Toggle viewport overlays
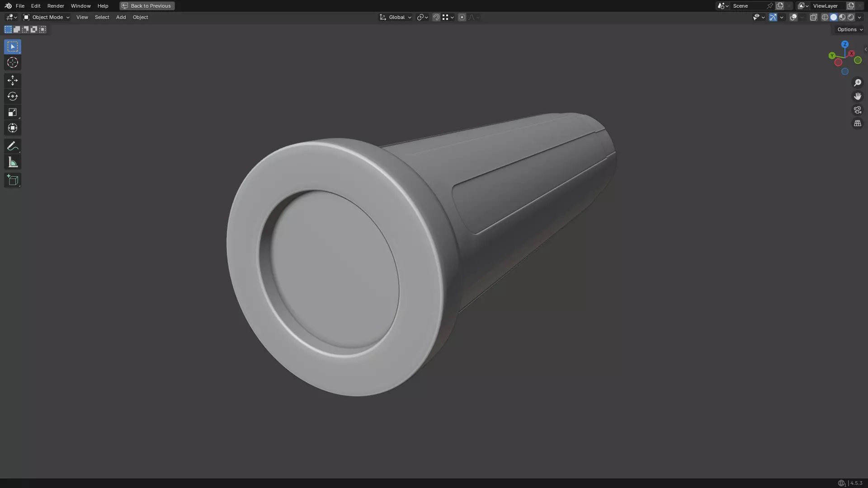The width and height of the screenshot is (868, 488). pyautogui.click(x=793, y=17)
